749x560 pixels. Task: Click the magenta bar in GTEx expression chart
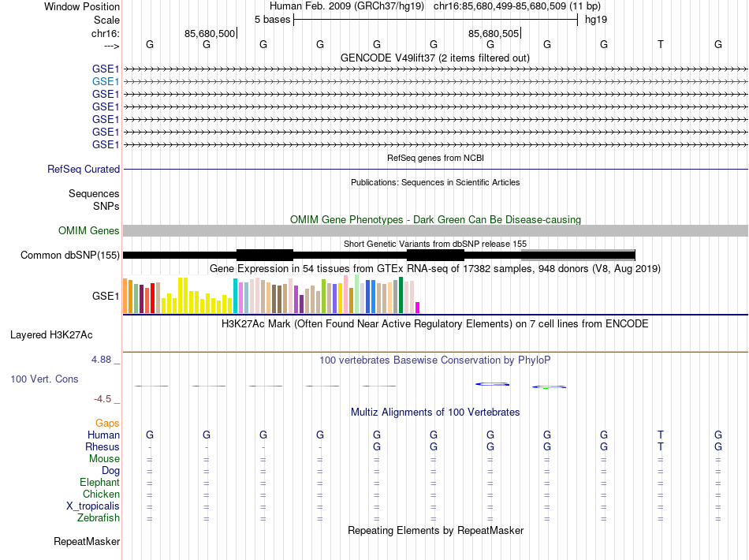tap(418, 308)
